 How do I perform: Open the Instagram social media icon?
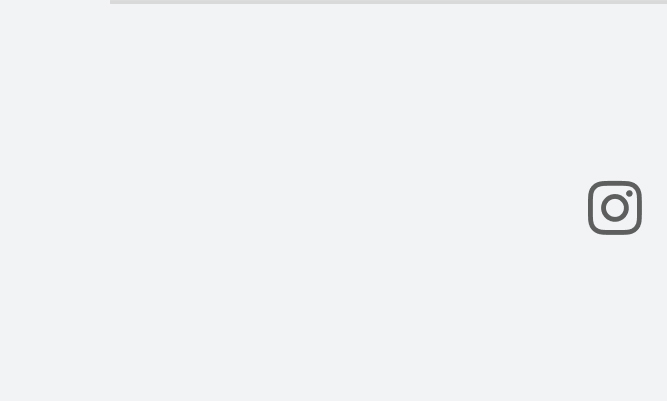coord(615,208)
